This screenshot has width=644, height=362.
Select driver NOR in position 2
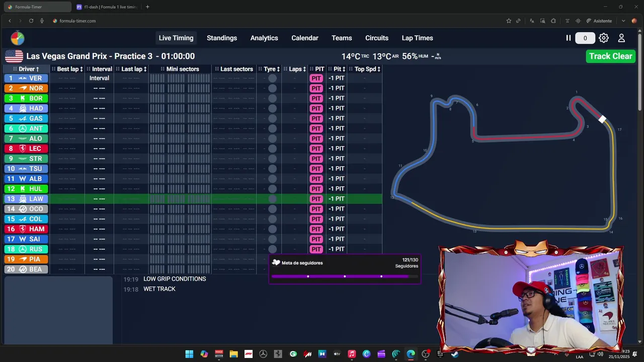pyautogui.click(x=26, y=88)
